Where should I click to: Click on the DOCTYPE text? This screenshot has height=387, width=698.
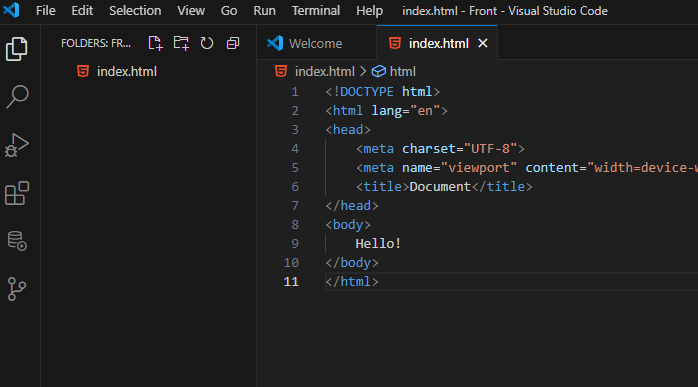tap(367, 92)
